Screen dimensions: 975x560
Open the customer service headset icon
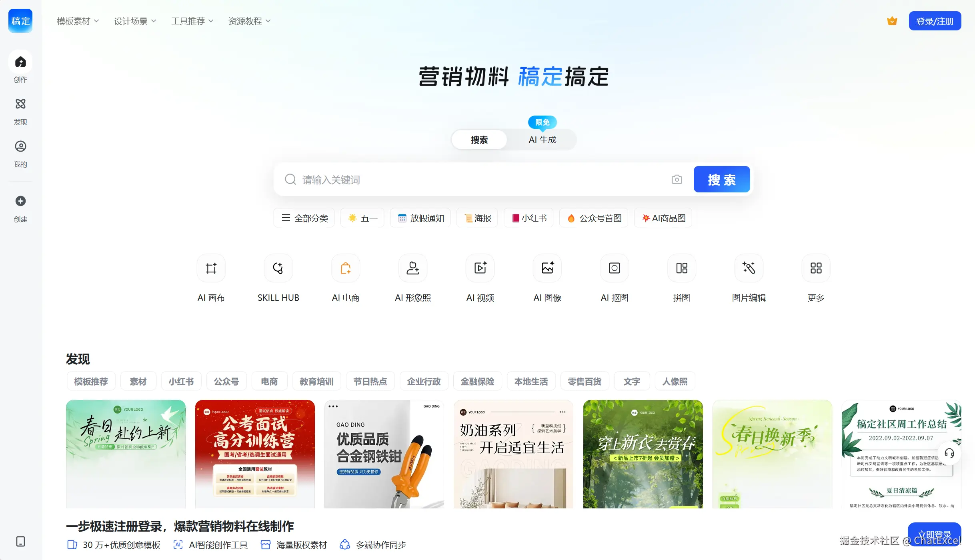[x=949, y=453]
